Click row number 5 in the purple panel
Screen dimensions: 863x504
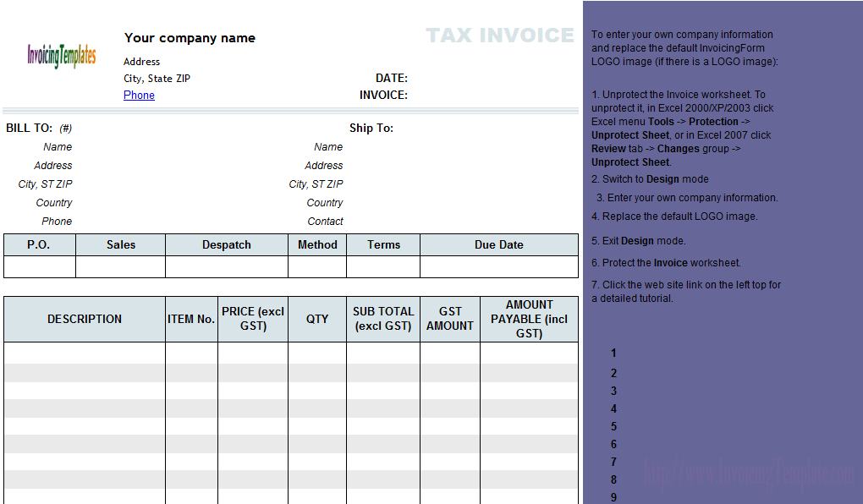[613, 426]
